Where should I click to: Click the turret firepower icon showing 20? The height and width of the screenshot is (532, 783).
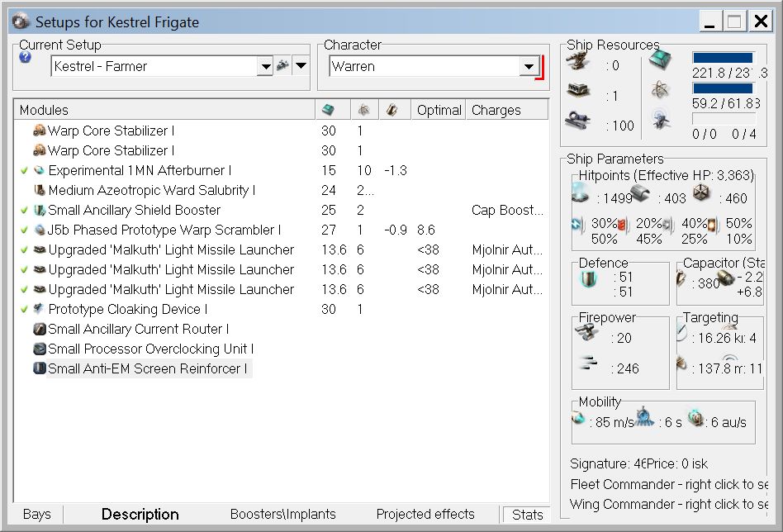click(x=587, y=332)
